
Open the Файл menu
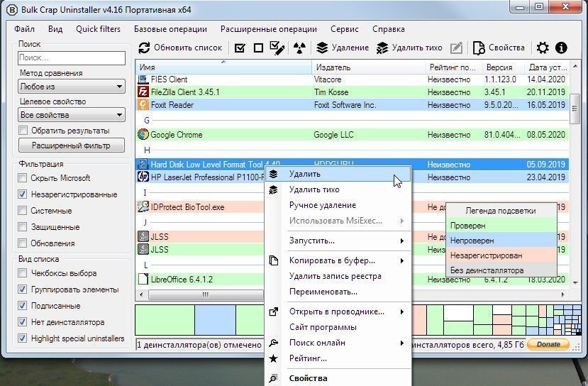click(x=24, y=29)
